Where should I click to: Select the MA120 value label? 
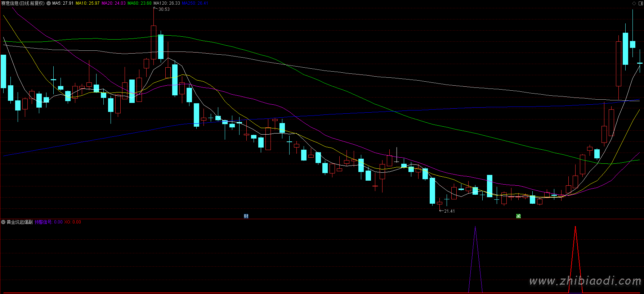click(x=166, y=3)
